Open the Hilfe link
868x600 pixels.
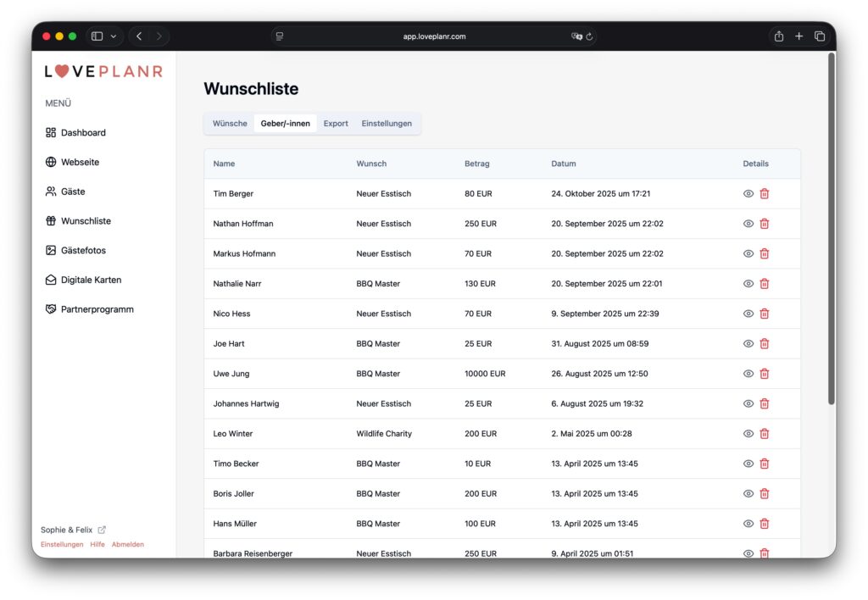[x=97, y=545]
